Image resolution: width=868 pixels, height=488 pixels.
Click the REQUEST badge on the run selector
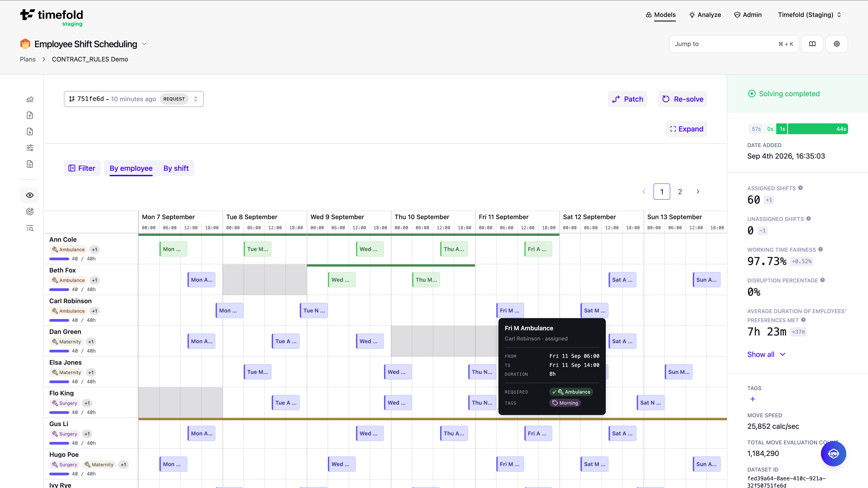174,99
